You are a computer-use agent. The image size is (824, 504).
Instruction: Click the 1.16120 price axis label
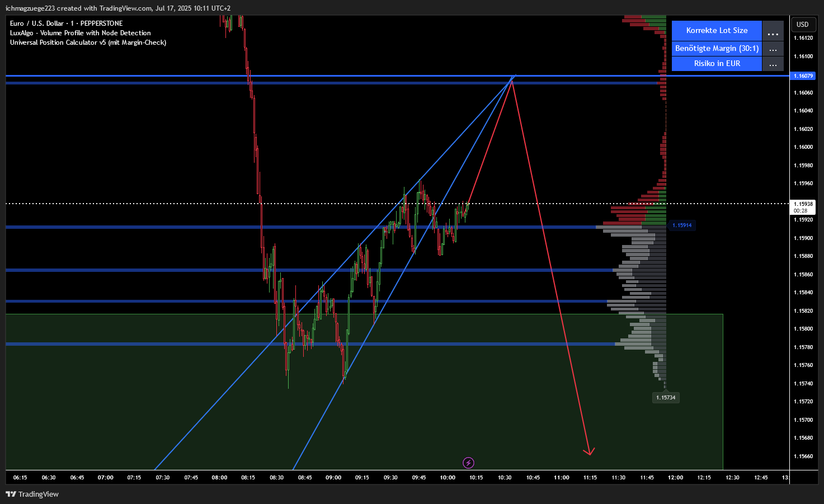pos(803,38)
